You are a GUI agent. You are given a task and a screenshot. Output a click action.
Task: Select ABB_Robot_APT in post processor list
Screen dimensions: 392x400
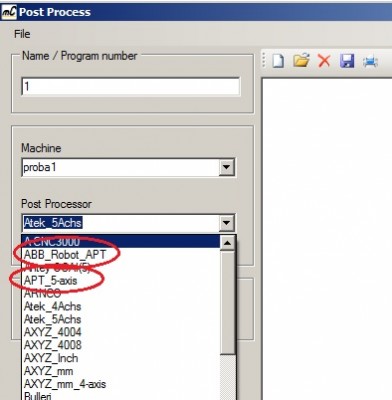[x=121, y=254]
